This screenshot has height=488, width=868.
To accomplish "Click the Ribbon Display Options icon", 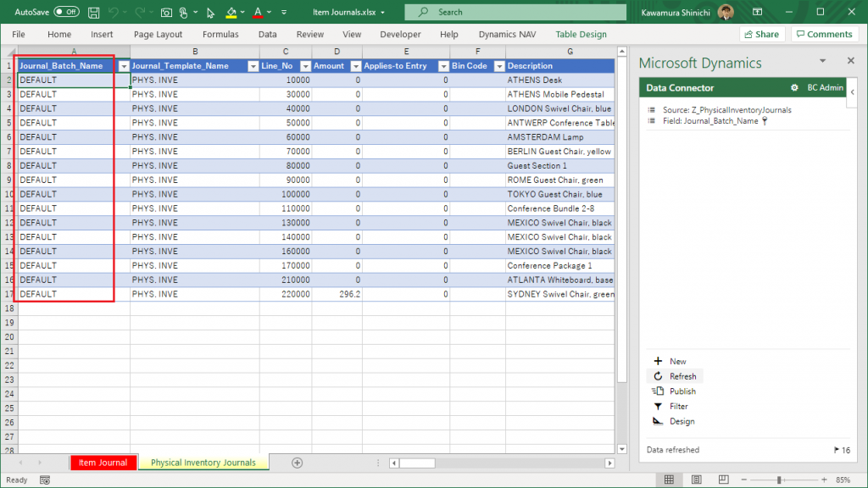I will tap(757, 12).
